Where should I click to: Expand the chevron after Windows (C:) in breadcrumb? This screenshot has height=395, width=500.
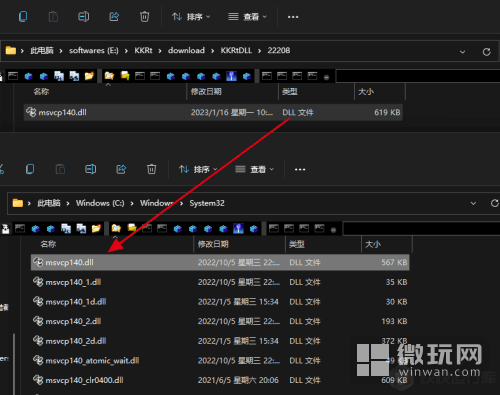[x=132, y=203]
